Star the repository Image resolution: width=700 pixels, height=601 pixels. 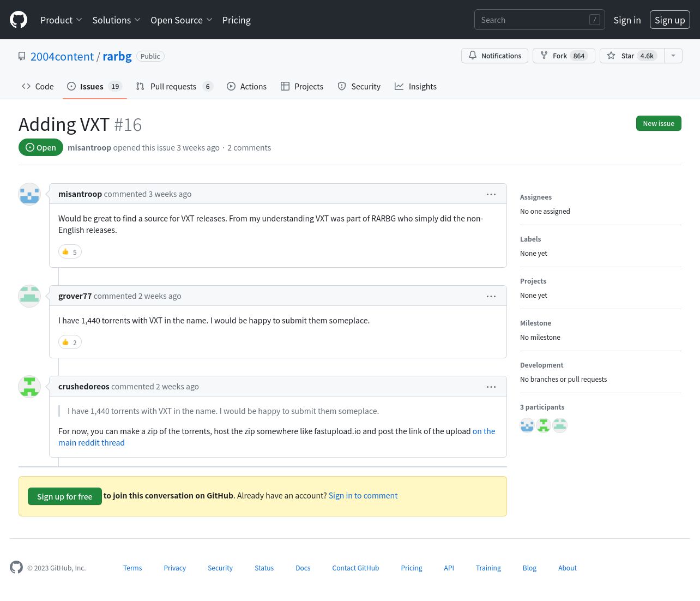[632, 56]
